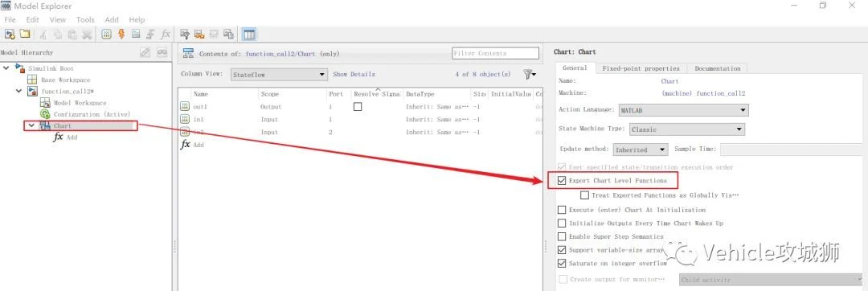Click the hierarchy icon beside Contents of

(x=187, y=54)
